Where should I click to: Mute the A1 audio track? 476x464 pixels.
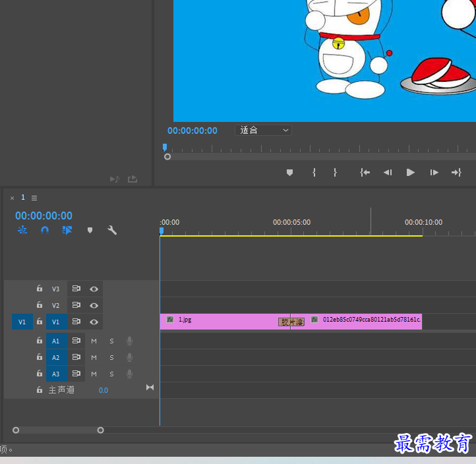click(x=94, y=341)
